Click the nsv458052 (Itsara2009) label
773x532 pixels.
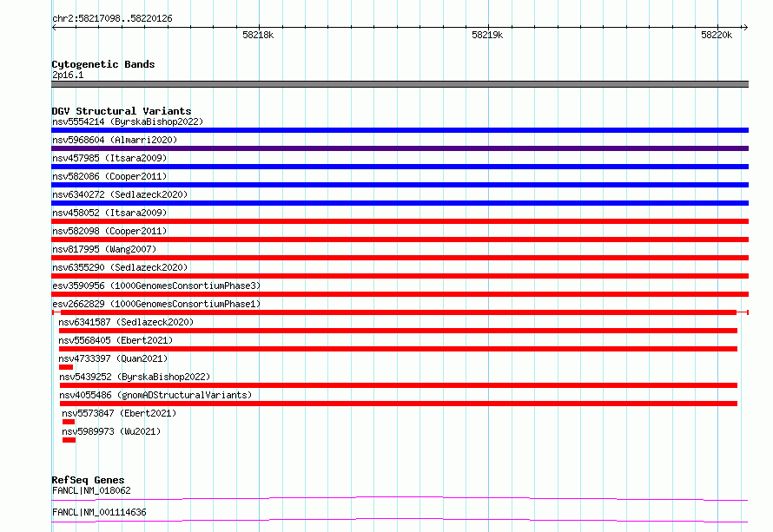tap(109, 213)
